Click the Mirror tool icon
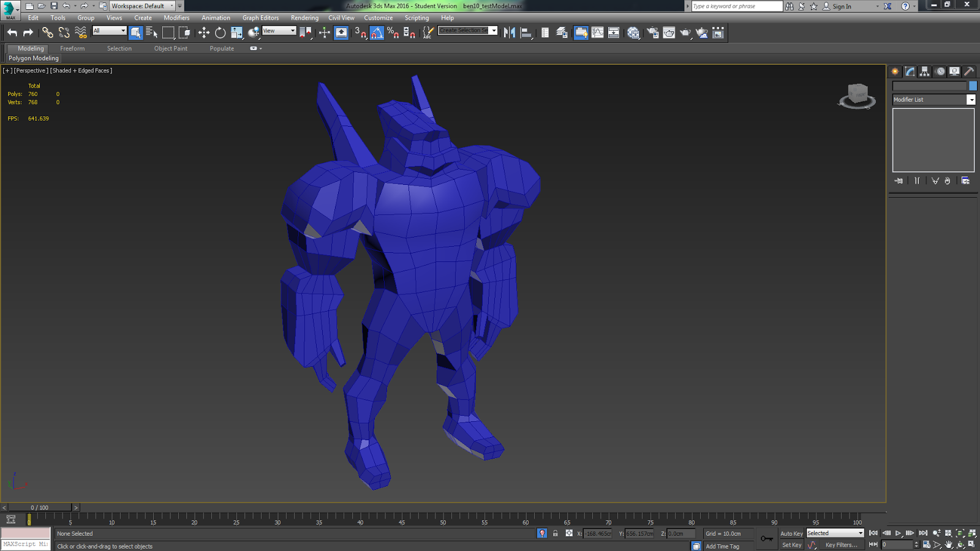 [x=509, y=32]
